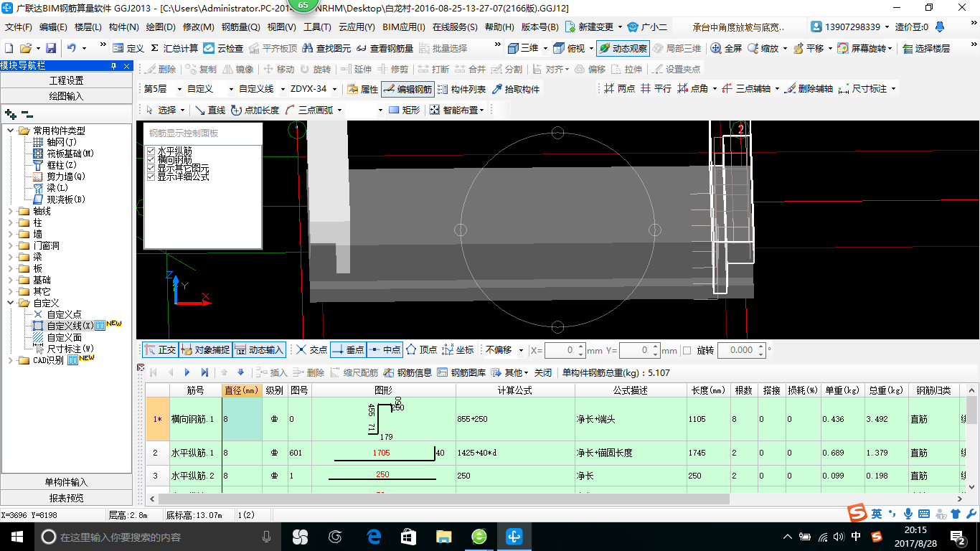Click 屏幕旋转 screen rotate
Image resolution: width=980 pixels, height=551 pixels.
point(864,48)
